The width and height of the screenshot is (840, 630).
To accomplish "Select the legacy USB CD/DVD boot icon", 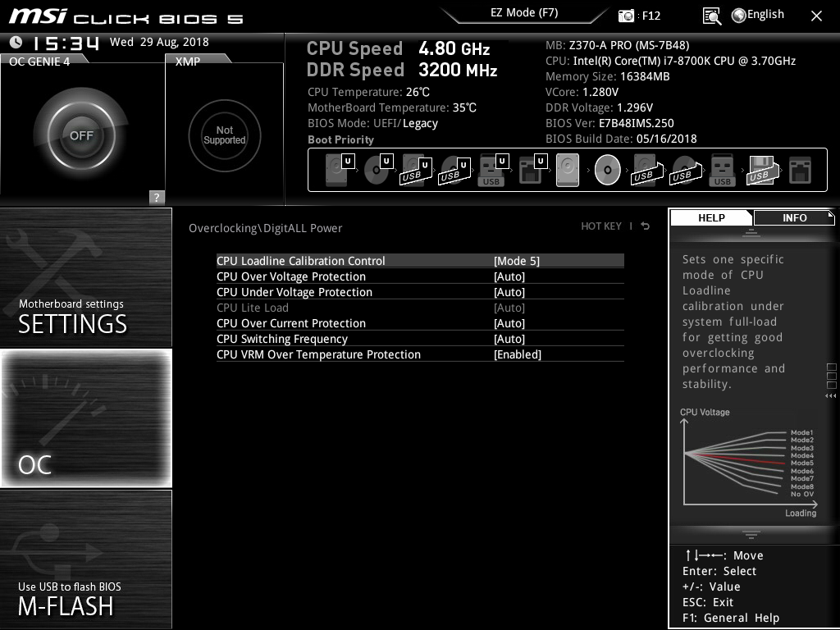I will coord(686,171).
